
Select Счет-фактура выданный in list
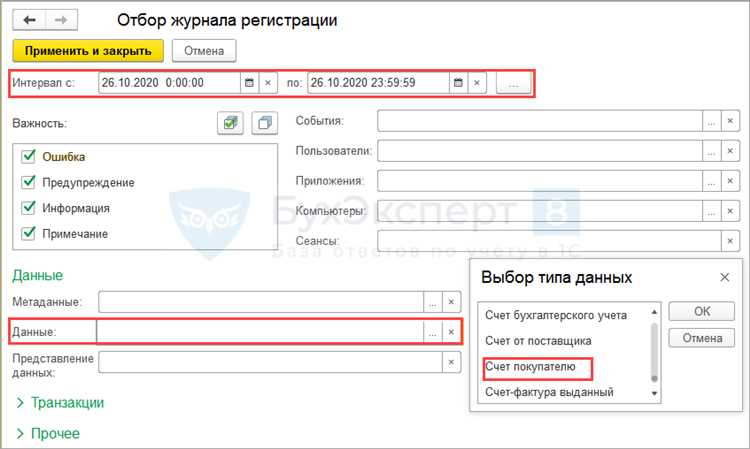(549, 392)
